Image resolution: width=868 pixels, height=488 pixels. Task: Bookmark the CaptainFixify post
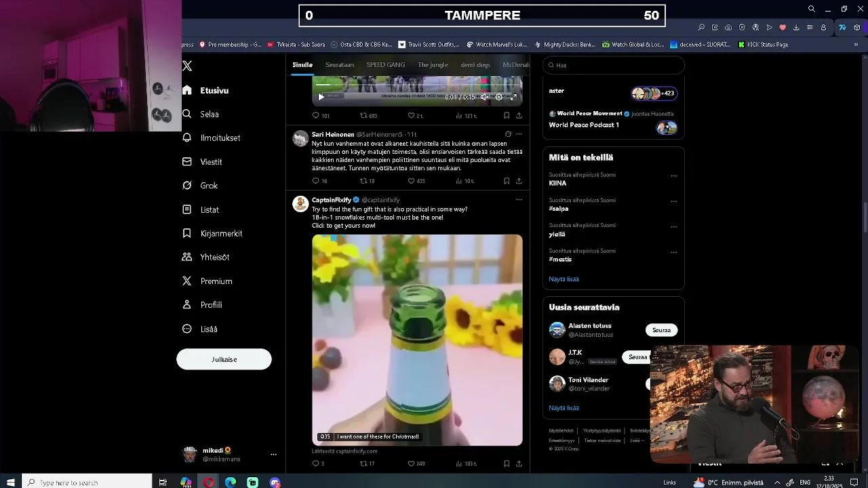507,464
